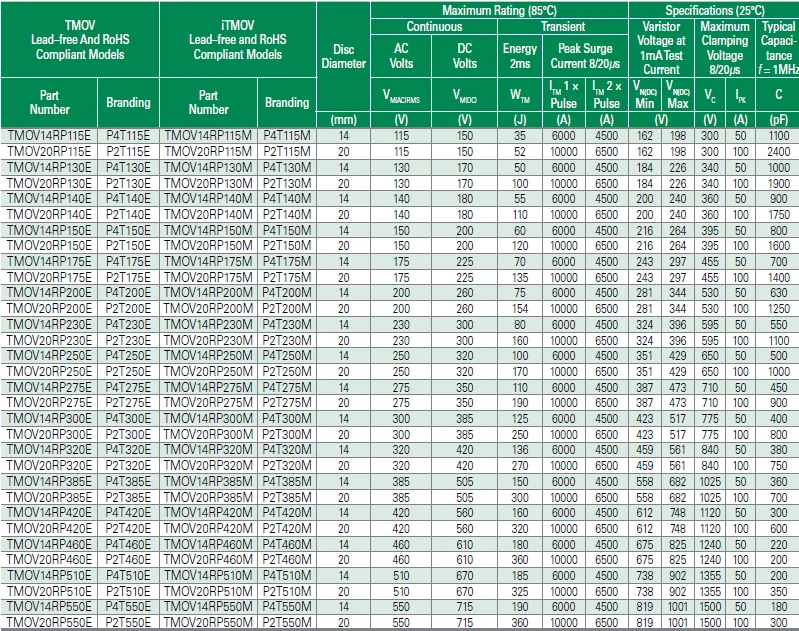Image resolution: width=799 pixels, height=631 pixels.
Task: Click the TMOV20RP275E part number cell
Action: click(x=50, y=402)
